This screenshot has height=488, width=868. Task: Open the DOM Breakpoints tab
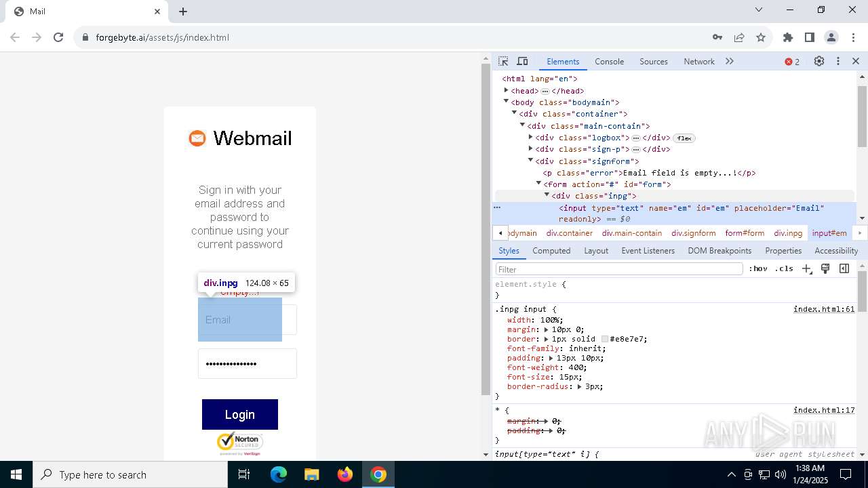click(719, 251)
